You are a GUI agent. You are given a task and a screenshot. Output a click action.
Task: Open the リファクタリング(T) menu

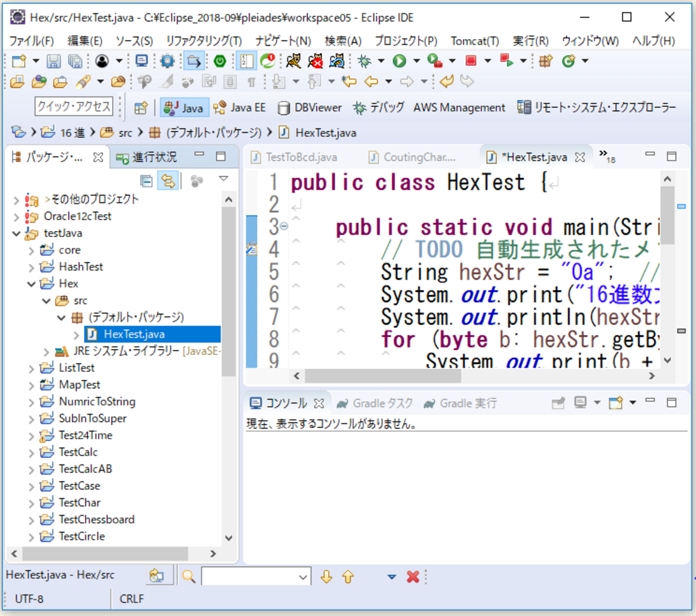203,41
